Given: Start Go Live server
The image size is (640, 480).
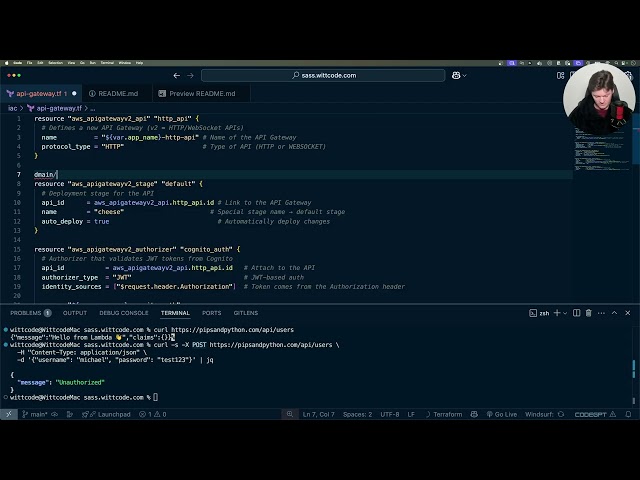Looking at the screenshot, I should tap(502, 414).
